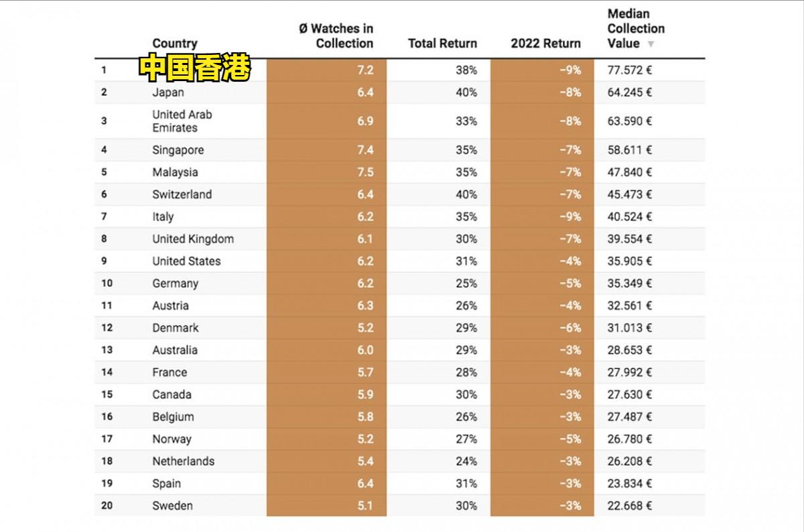The height and width of the screenshot is (532, 804).
Task: Select the United Arab Emirates row label
Action: pyautogui.click(x=182, y=121)
